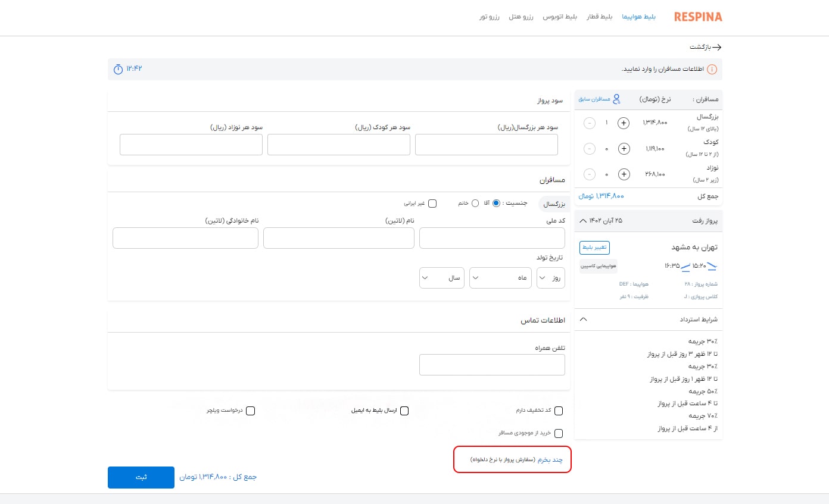Open the سال (year) birthdate dropdown
Viewport: 829px width, 504px height.
[441, 278]
